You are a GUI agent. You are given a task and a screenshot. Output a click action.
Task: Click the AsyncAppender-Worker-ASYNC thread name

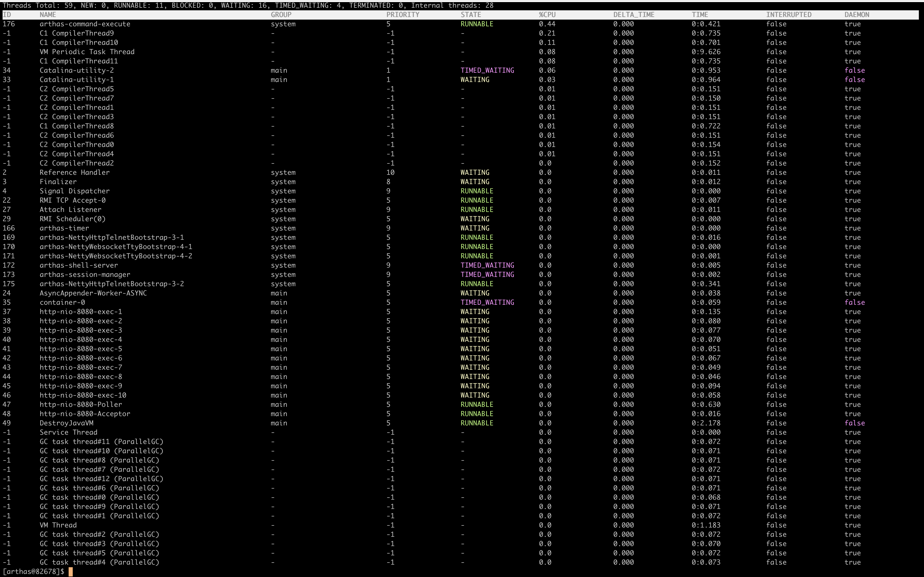pyautogui.click(x=93, y=293)
